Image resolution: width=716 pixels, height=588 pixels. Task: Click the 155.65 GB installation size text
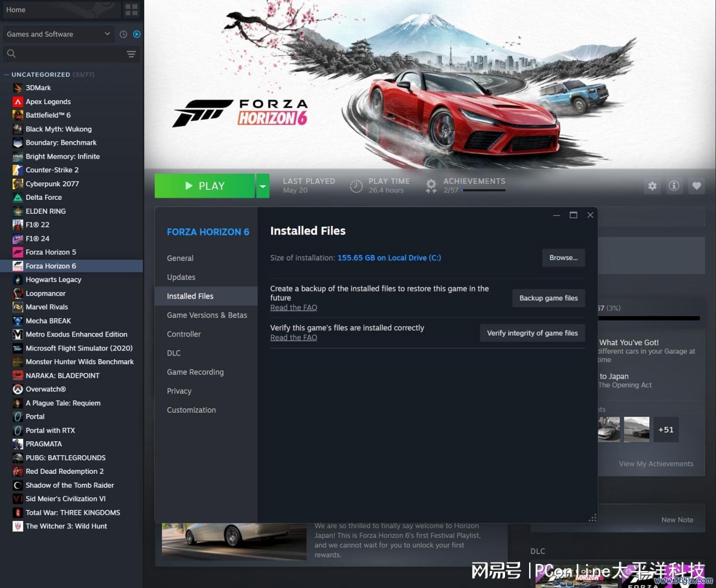tap(389, 258)
